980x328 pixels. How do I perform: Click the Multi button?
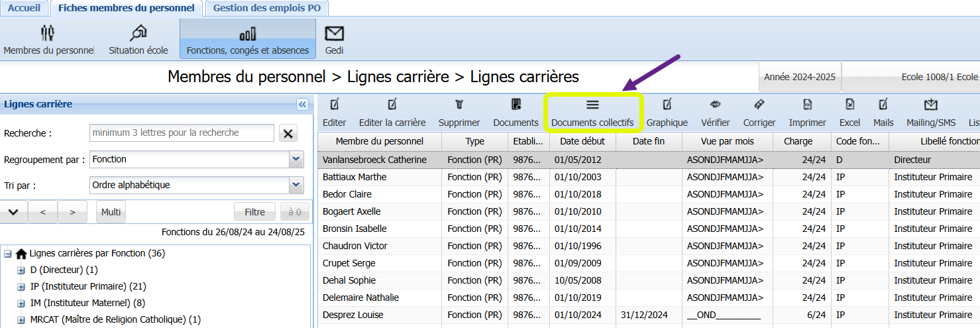tap(111, 212)
